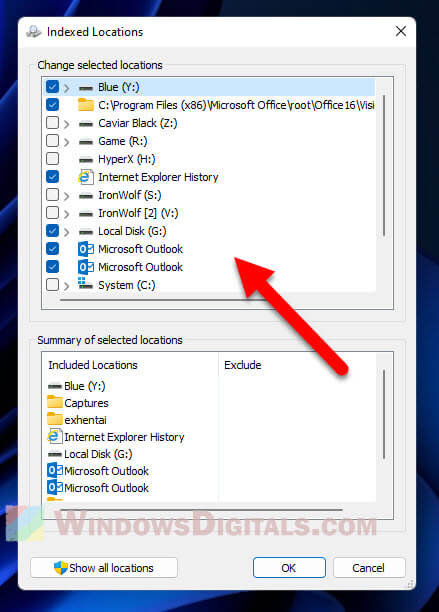The image size is (439, 612).
Task: Click the Caviar Black (Z:) drive icon
Action: click(86, 124)
